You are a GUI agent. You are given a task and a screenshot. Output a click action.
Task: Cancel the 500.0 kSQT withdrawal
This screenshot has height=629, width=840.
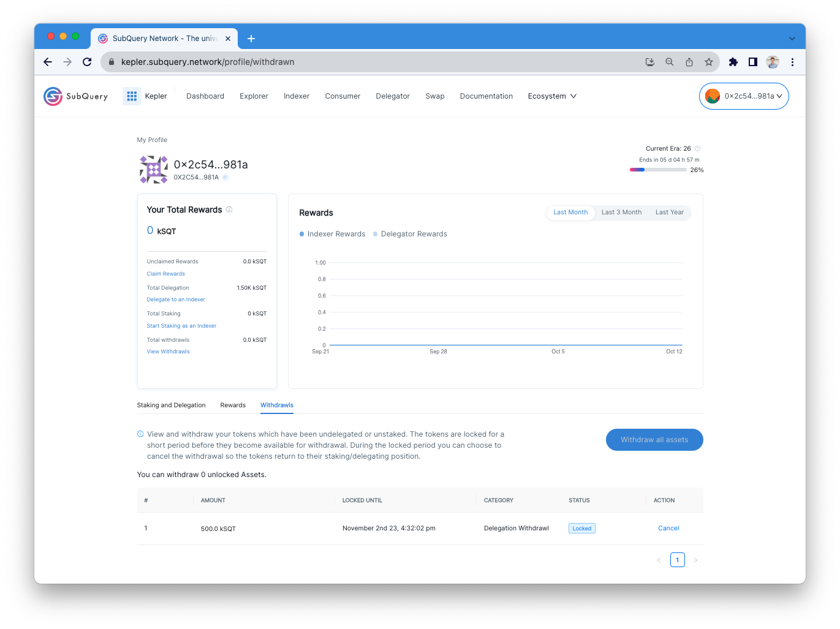(x=668, y=529)
